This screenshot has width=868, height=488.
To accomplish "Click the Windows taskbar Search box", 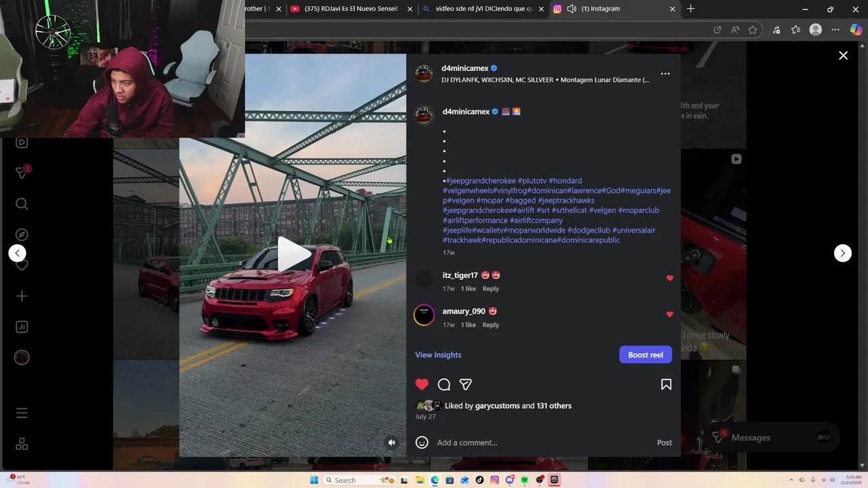I will pos(359,480).
